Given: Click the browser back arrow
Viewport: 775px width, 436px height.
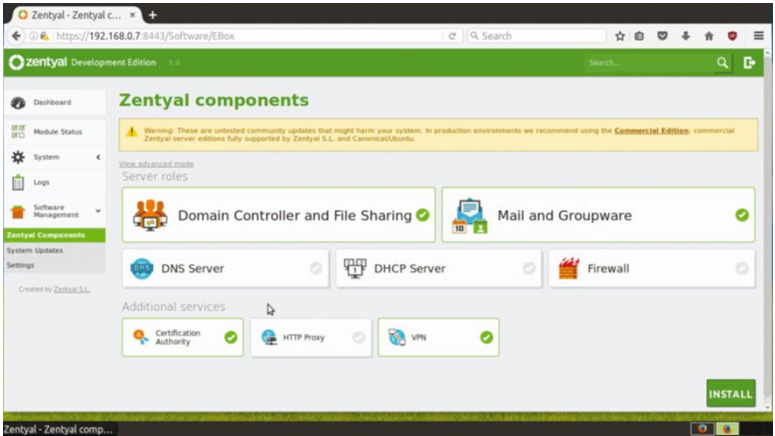Looking at the screenshot, I should 16,36.
